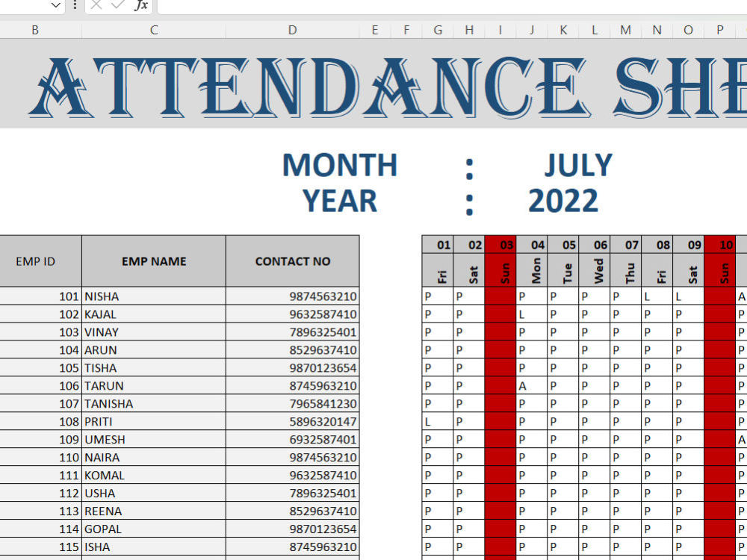Select column P header
The width and height of the screenshot is (747, 560).
tap(720, 30)
